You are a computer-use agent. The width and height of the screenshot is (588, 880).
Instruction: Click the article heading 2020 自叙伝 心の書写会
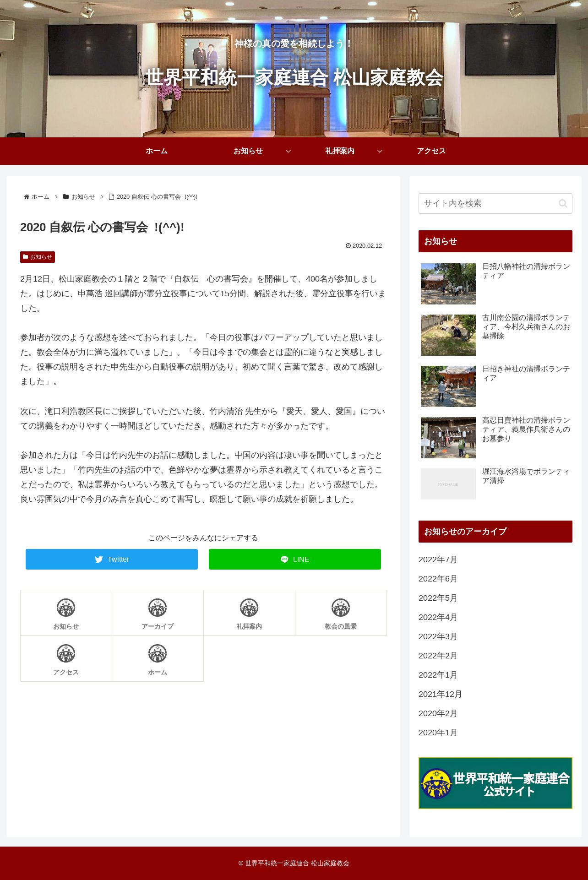point(102,227)
